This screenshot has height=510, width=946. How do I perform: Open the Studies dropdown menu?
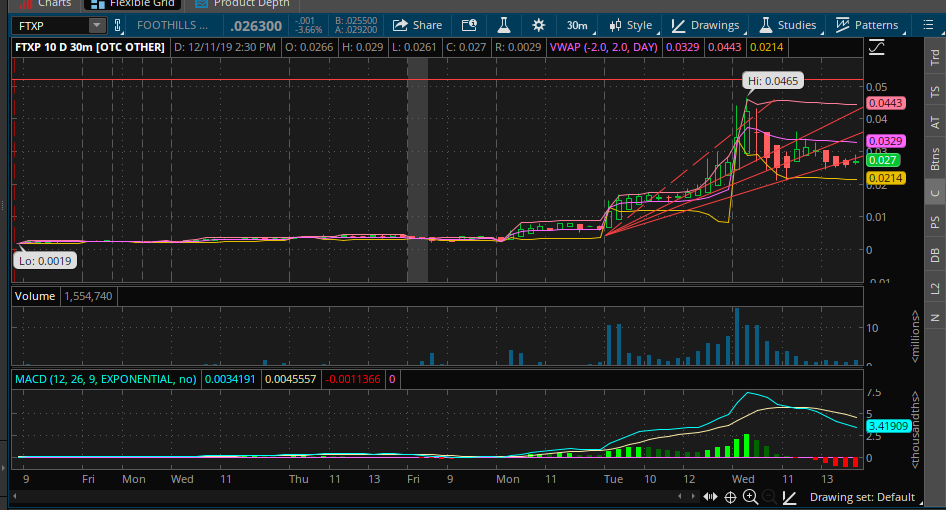point(787,25)
